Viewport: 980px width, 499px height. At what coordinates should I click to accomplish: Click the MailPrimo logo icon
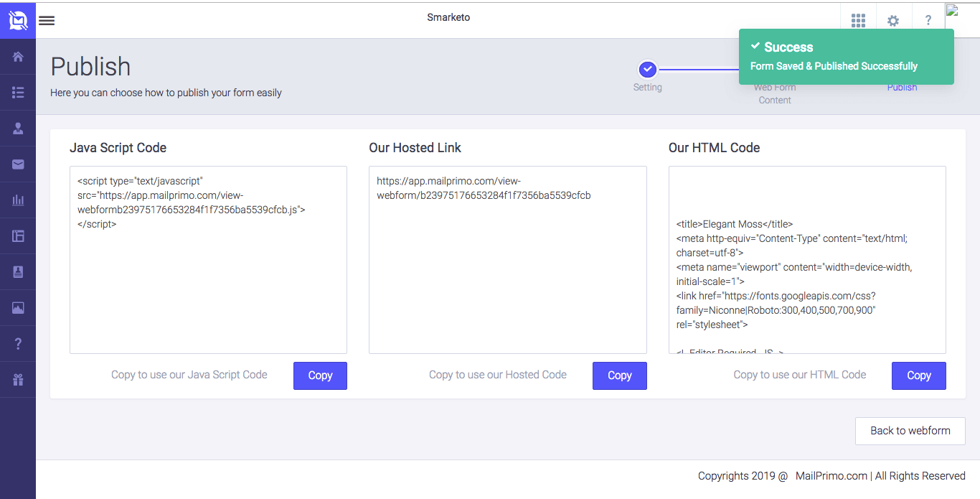18,20
